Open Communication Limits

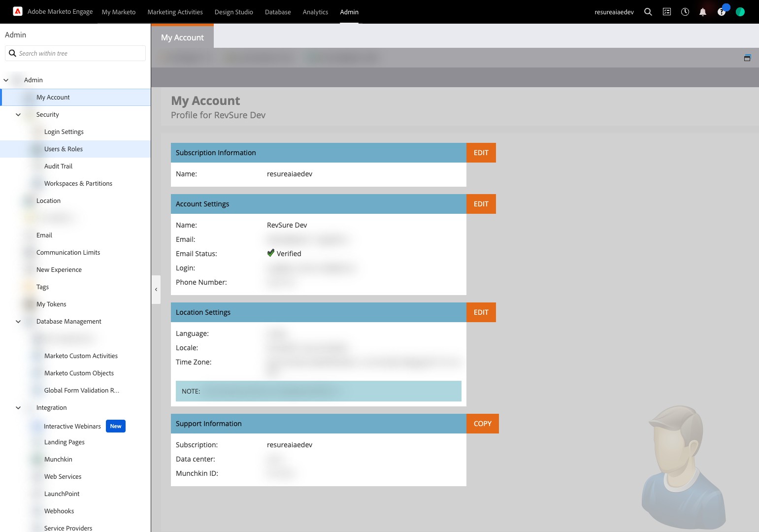pyautogui.click(x=68, y=252)
